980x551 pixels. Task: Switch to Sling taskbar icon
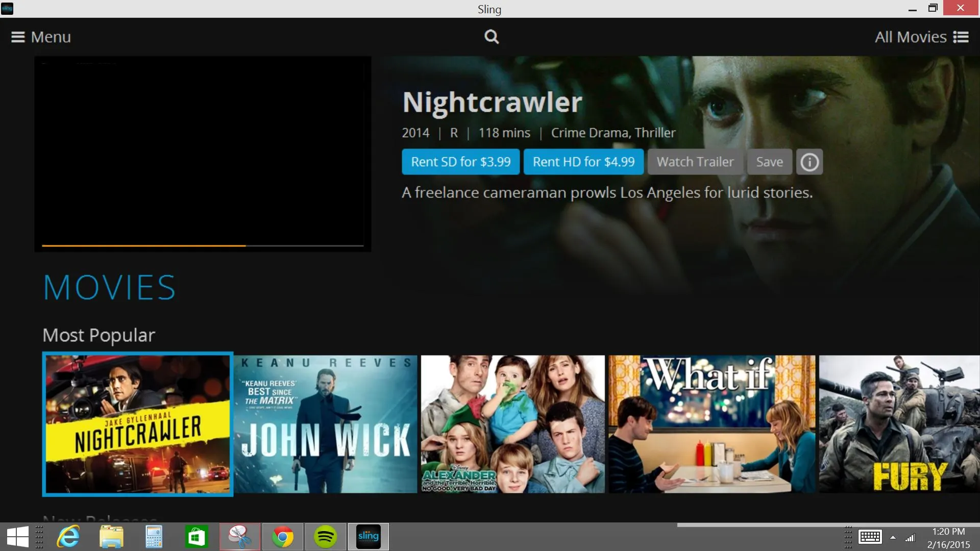pyautogui.click(x=369, y=537)
